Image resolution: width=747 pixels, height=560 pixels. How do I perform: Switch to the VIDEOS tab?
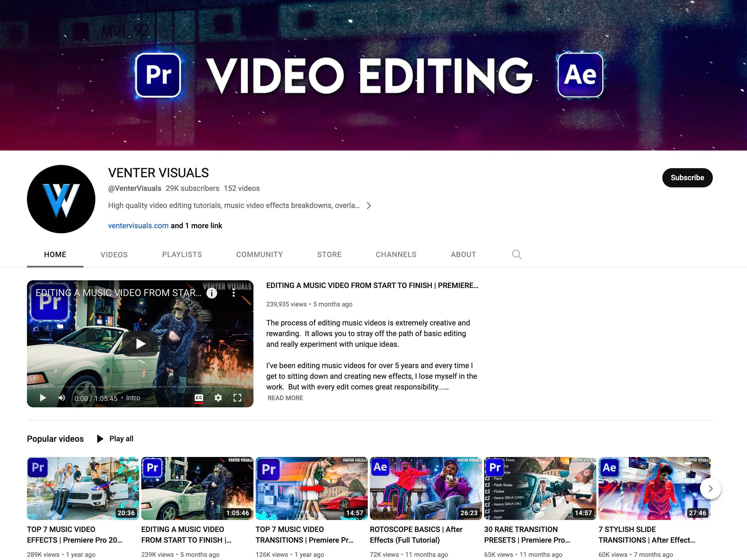[114, 255]
